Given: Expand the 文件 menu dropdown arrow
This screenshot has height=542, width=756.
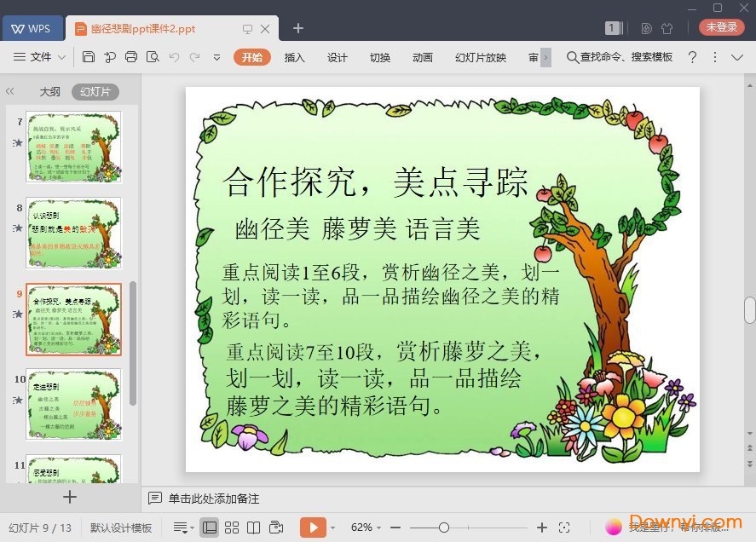Looking at the screenshot, I should 61,57.
